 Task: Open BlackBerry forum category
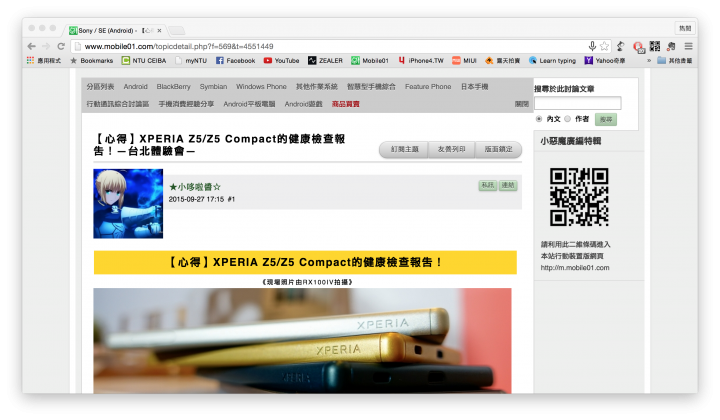click(x=173, y=86)
